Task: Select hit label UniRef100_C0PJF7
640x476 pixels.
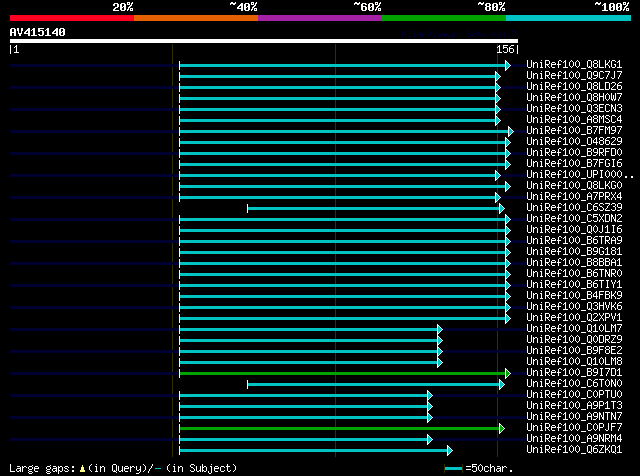Action: (574, 428)
